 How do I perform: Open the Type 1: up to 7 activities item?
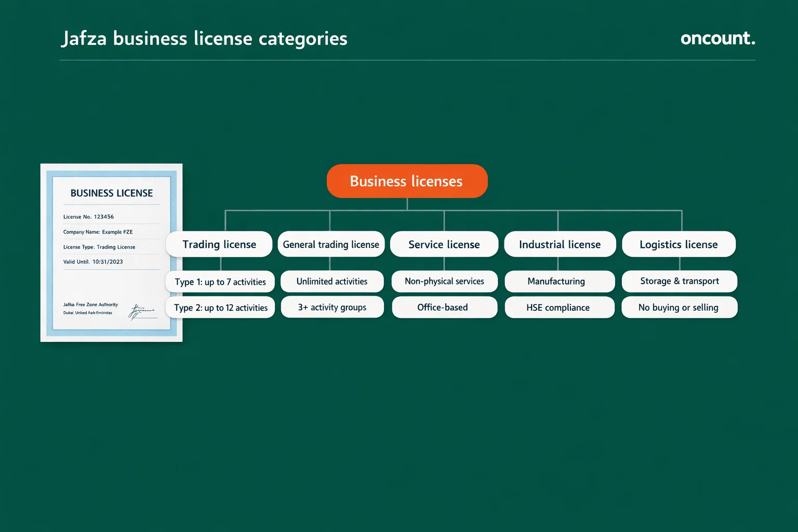coord(220,281)
